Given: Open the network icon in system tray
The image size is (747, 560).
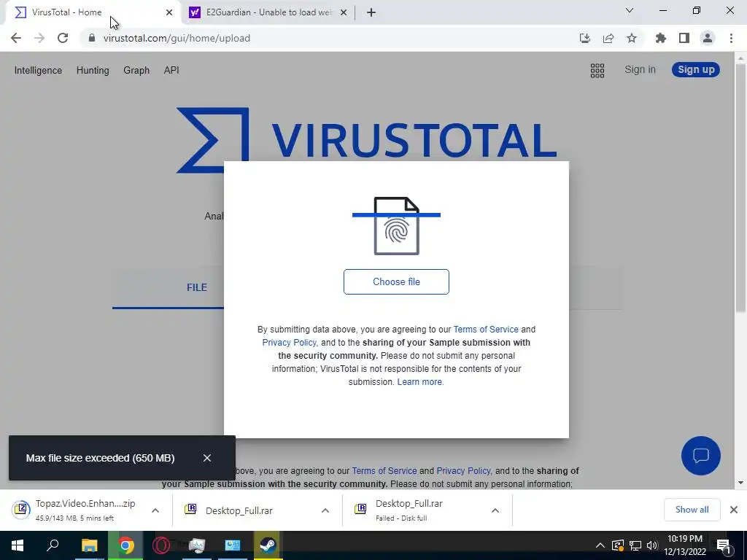Looking at the screenshot, I should pos(635,545).
